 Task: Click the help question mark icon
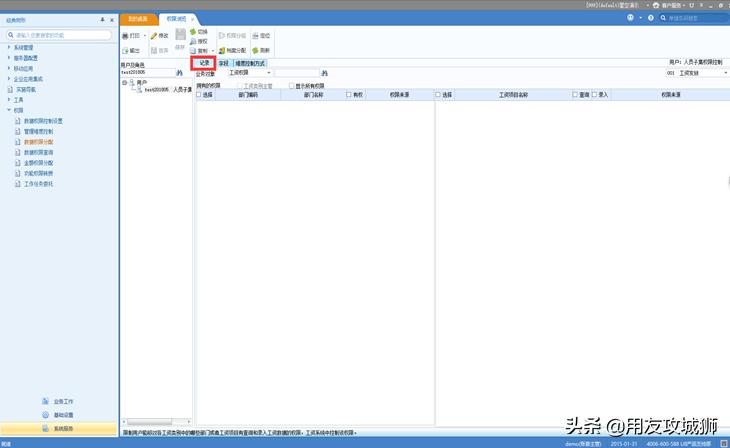(651, 18)
